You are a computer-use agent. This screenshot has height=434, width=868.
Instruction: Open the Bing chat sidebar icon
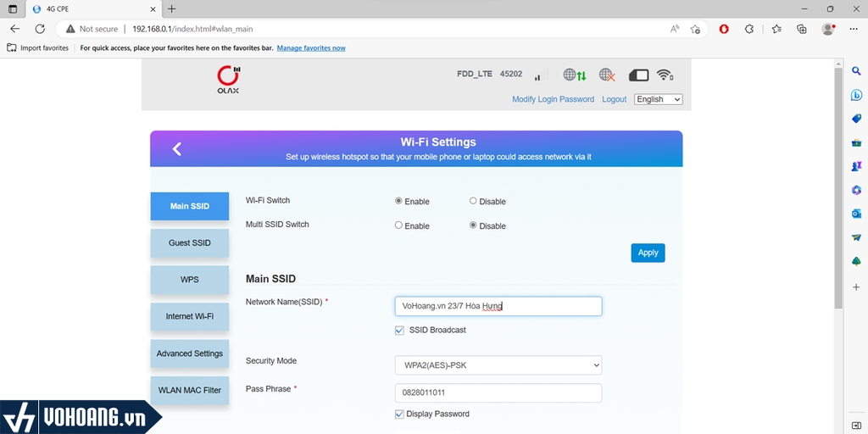[856, 95]
